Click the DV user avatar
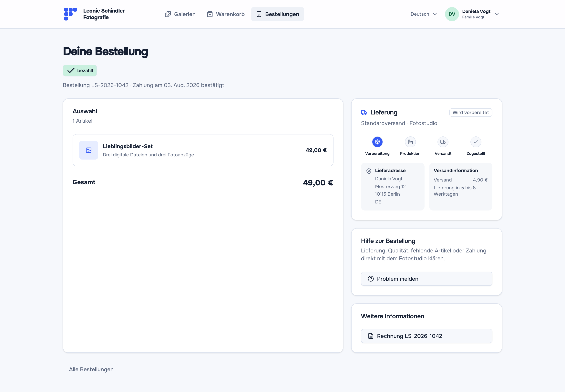The width and height of the screenshot is (565, 392). coord(452,14)
